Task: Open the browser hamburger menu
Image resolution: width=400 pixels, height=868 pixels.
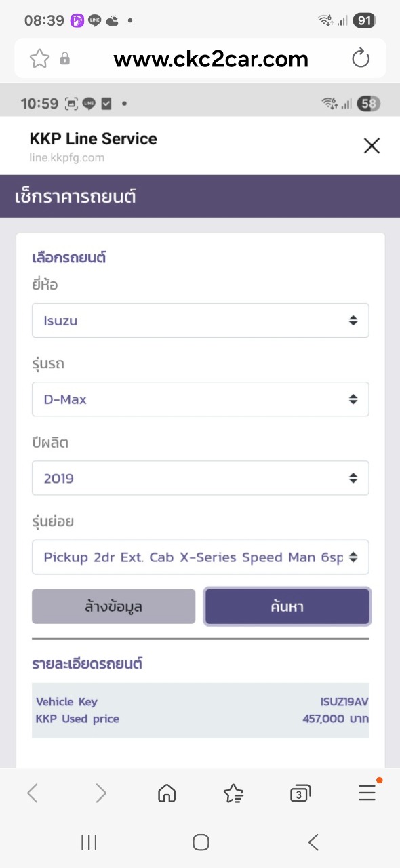Action: click(367, 793)
